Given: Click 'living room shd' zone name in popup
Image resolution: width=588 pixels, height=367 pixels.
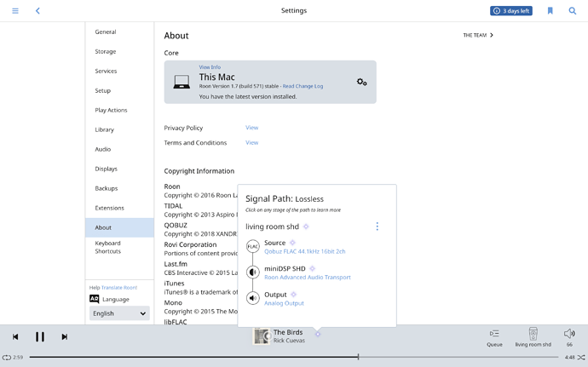Looking at the screenshot, I should click(272, 227).
